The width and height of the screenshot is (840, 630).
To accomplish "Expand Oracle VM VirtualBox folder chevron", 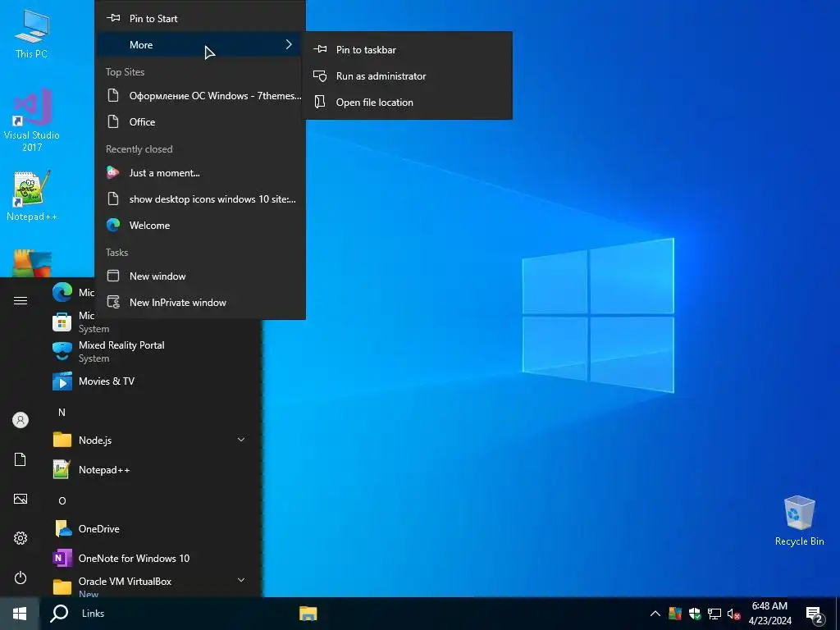I will [241, 580].
